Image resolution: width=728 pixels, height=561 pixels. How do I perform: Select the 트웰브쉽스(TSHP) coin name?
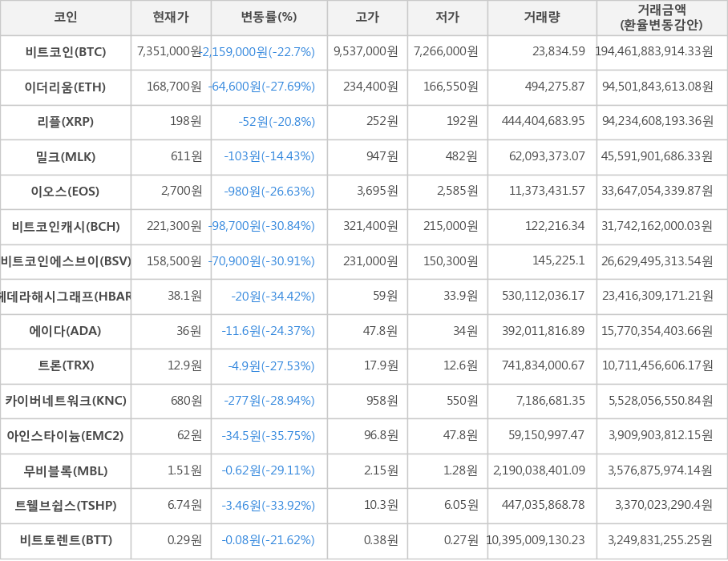coord(66,506)
